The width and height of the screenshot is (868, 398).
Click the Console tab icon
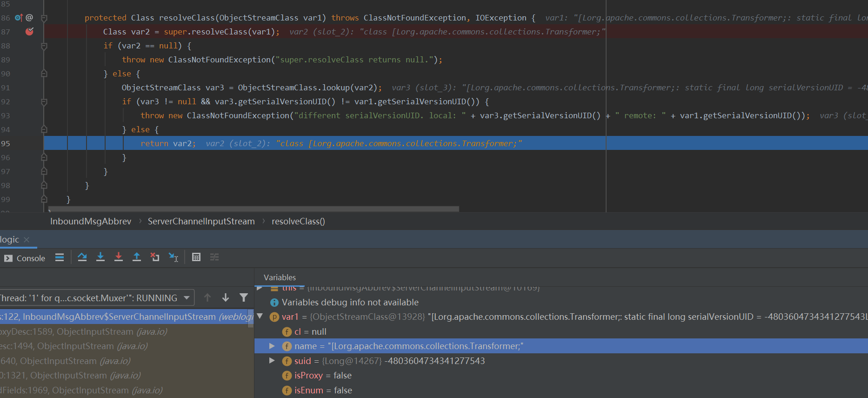[x=8, y=258]
